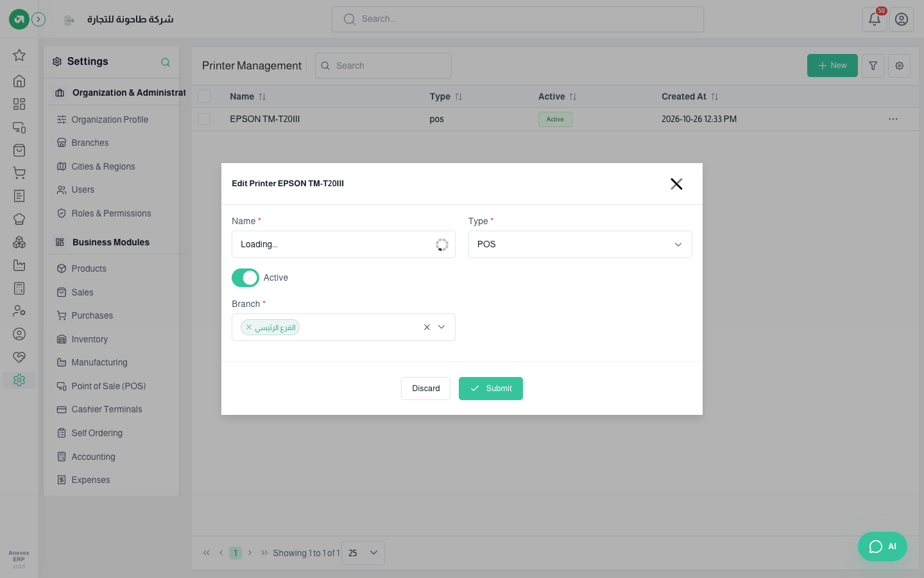Select the settings gear in left rail

(x=19, y=380)
